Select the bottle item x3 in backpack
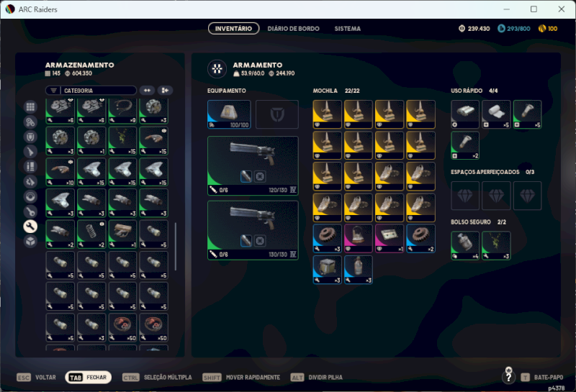Screen dimensions: 576x392 (x=359, y=270)
